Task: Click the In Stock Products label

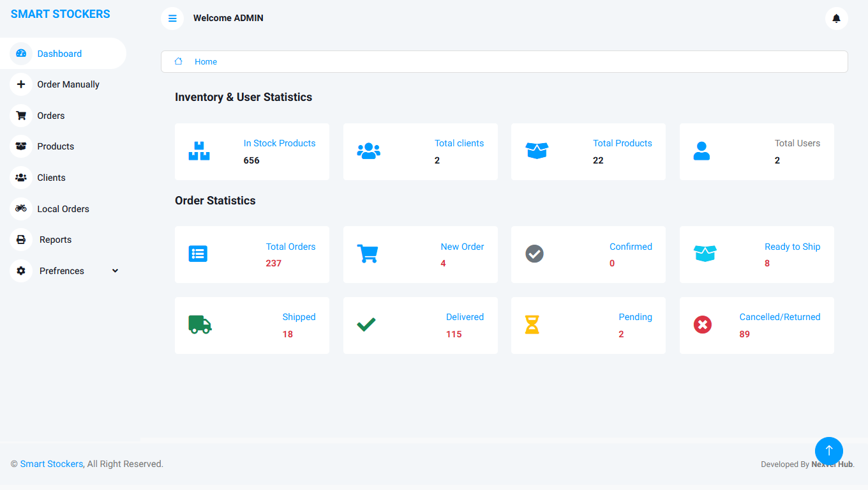Action: pyautogui.click(x=280, y=143)
